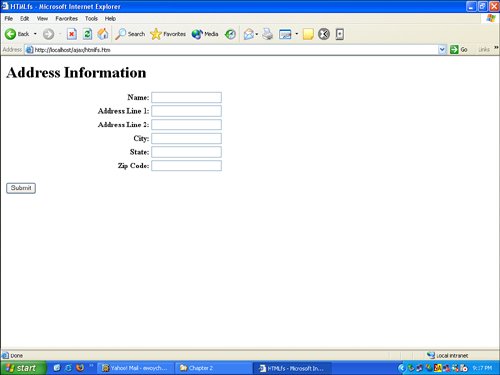This screenshot has width=500, height=375.
Task: Open the address bar URL dropdown
Action: click(x=442, y=50)
